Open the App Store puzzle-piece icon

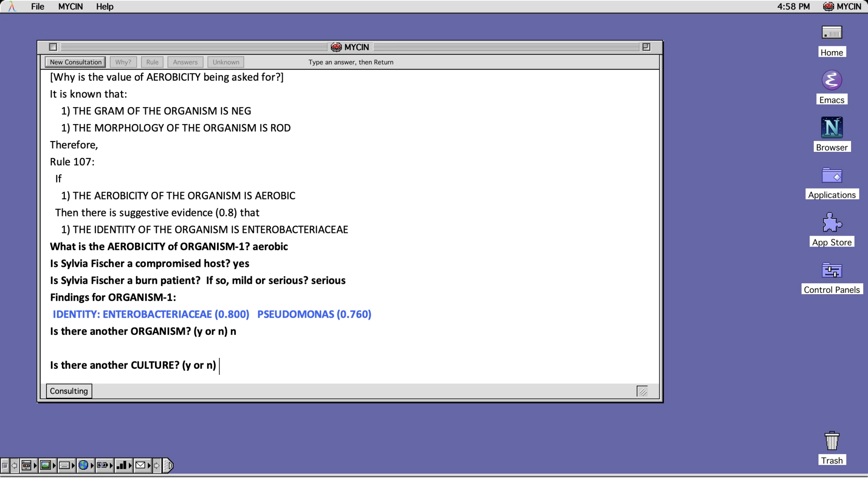(x=832, y=223)
